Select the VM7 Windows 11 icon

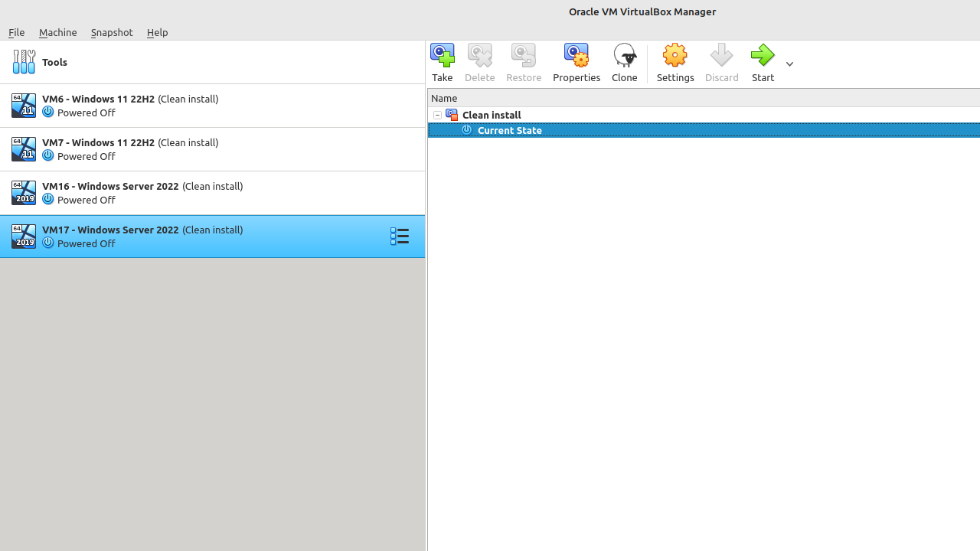24,149
